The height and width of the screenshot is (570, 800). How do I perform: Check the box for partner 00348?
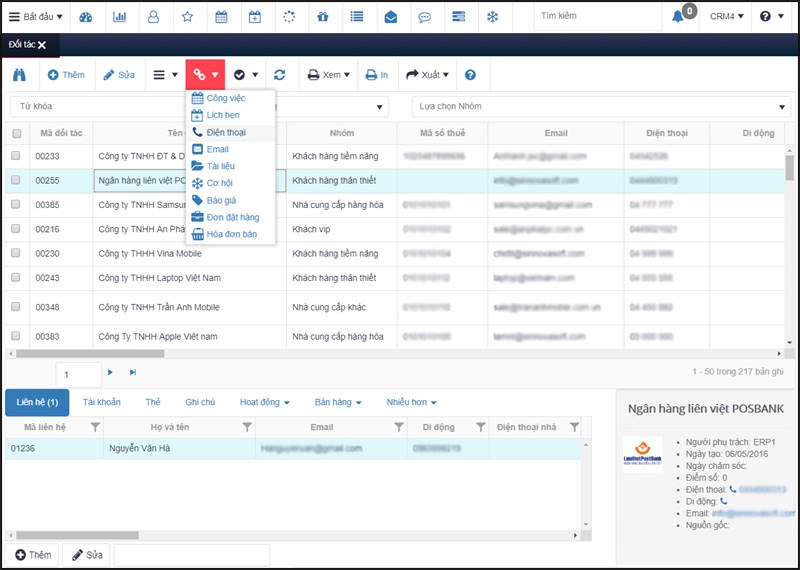point(16,307)
